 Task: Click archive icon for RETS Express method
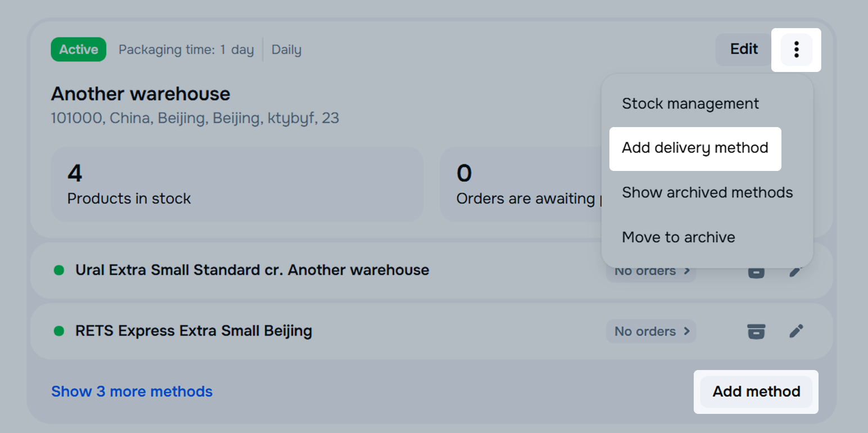(x=756, y=331)
